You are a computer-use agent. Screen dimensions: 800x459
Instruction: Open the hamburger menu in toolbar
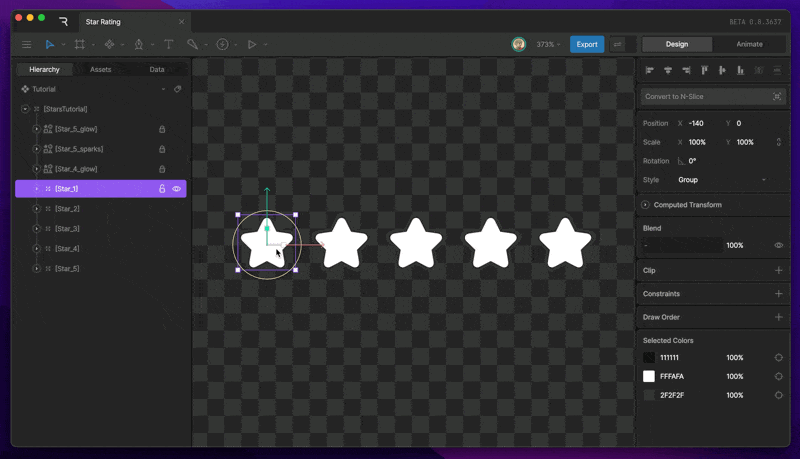click(27, 44)
